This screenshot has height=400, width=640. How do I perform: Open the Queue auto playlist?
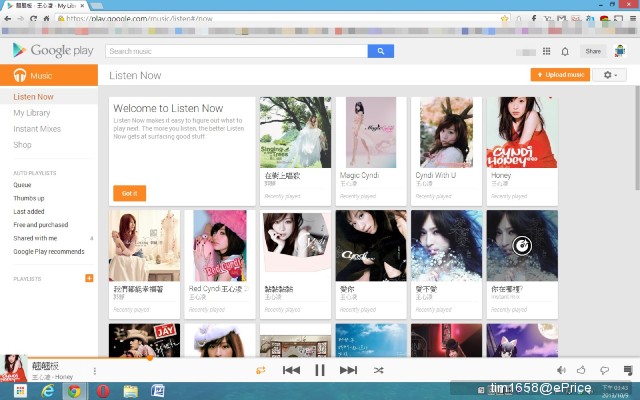point(22,185)
